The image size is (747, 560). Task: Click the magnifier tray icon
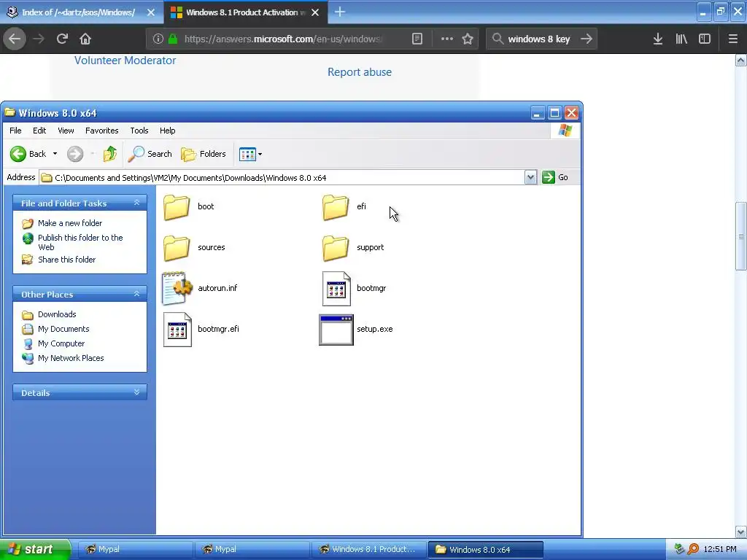point(694,549)
